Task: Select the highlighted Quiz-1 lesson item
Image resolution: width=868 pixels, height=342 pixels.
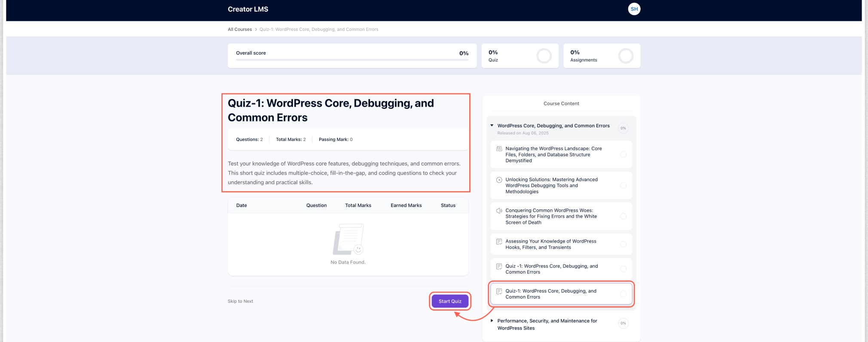Action: point(561,294)
